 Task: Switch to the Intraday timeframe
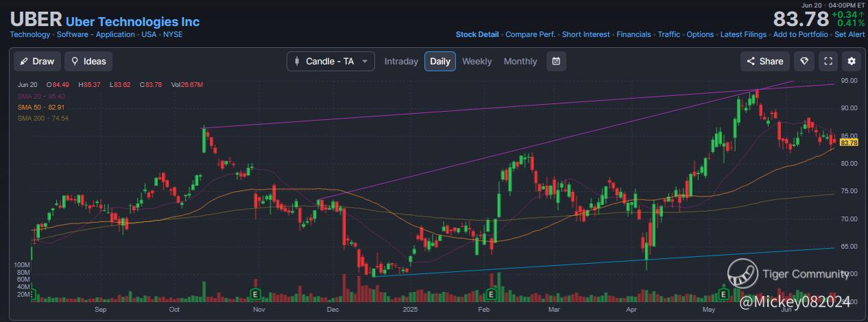[401, 61]
